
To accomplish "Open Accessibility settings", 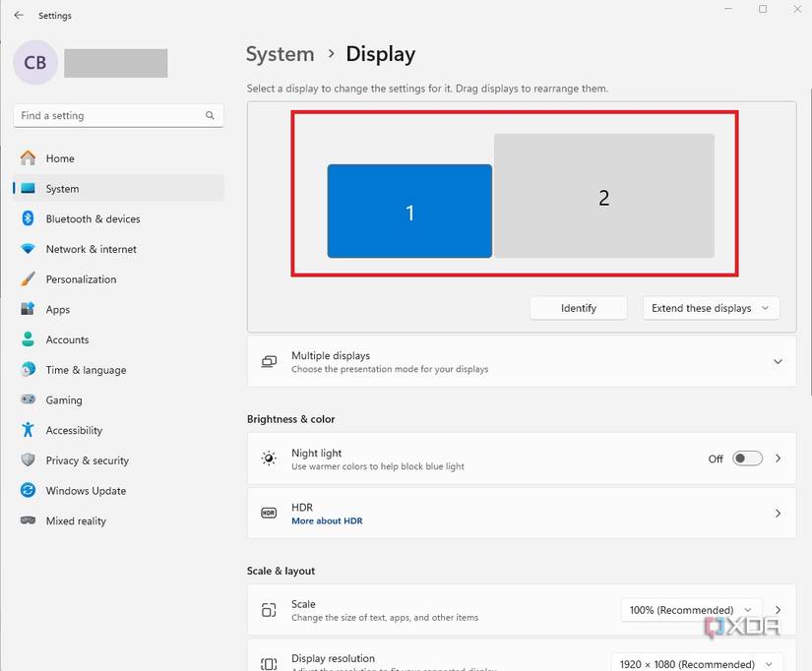I will pyautogui.click(x=119, y=430).
